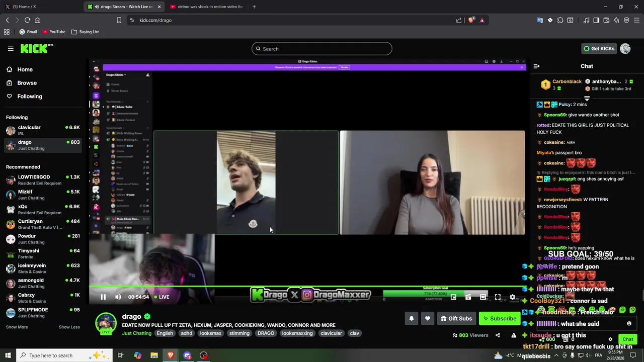Open video player settings gear
This screenshot has width=644, height=362.
click(x=512, y=297)
